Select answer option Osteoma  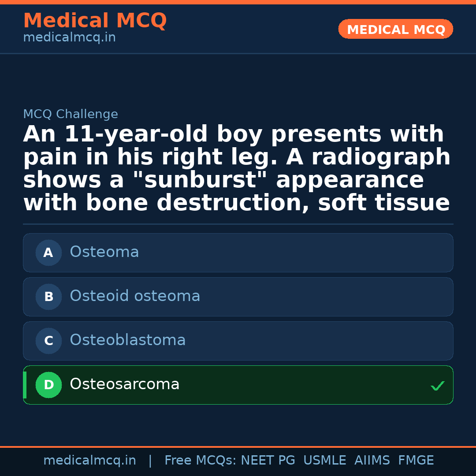pos(238,253)
